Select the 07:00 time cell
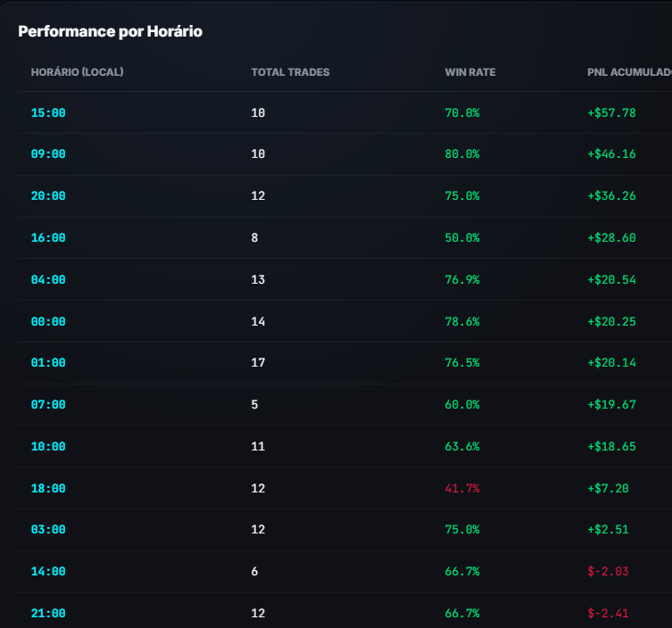 click(48, 405)
